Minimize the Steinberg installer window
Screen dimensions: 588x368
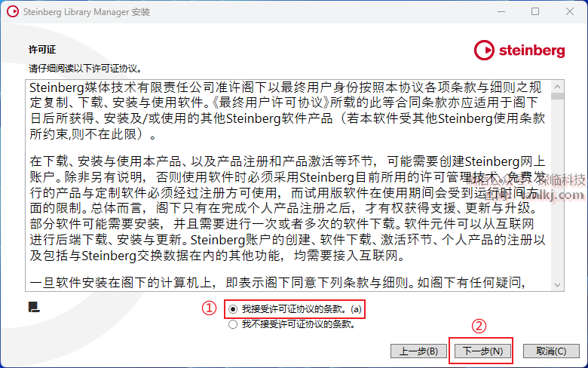coord(501,11)
